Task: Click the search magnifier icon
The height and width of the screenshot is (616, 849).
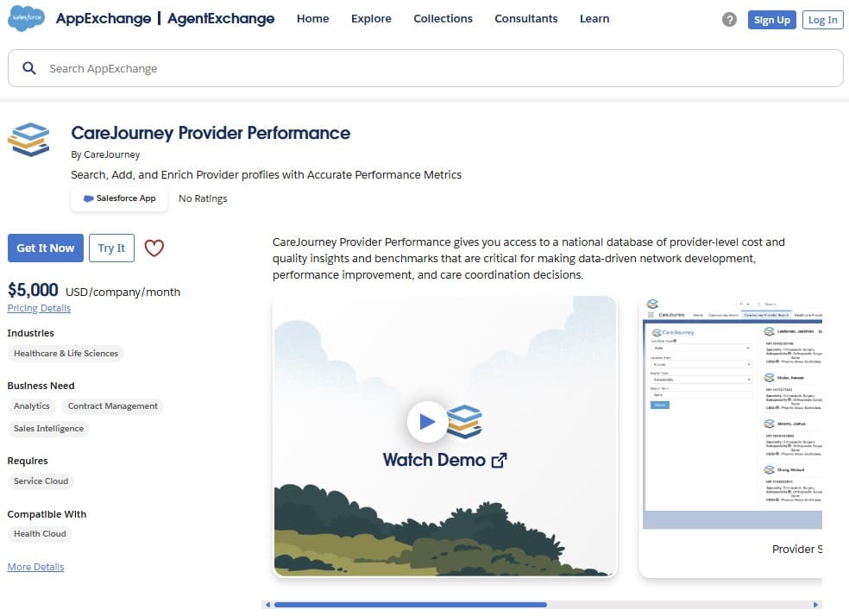Action: point(29,68)
